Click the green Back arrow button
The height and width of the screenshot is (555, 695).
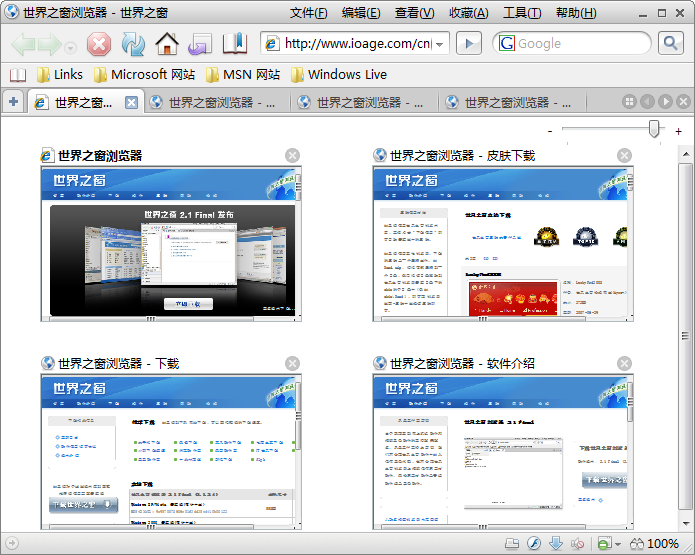[x=23, y=44]
